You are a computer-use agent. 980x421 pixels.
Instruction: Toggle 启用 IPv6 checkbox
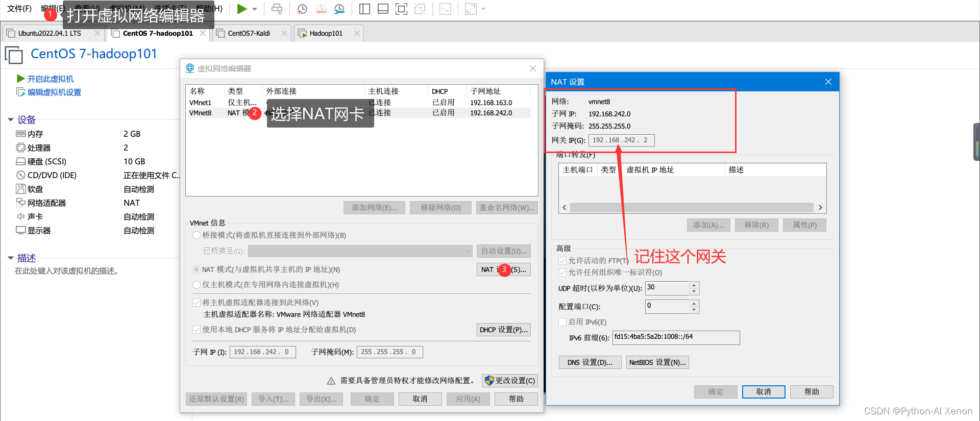(562, 322)
